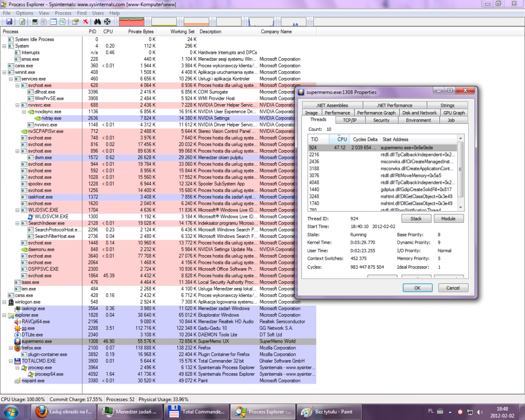Click the Module button

[448, 218]
